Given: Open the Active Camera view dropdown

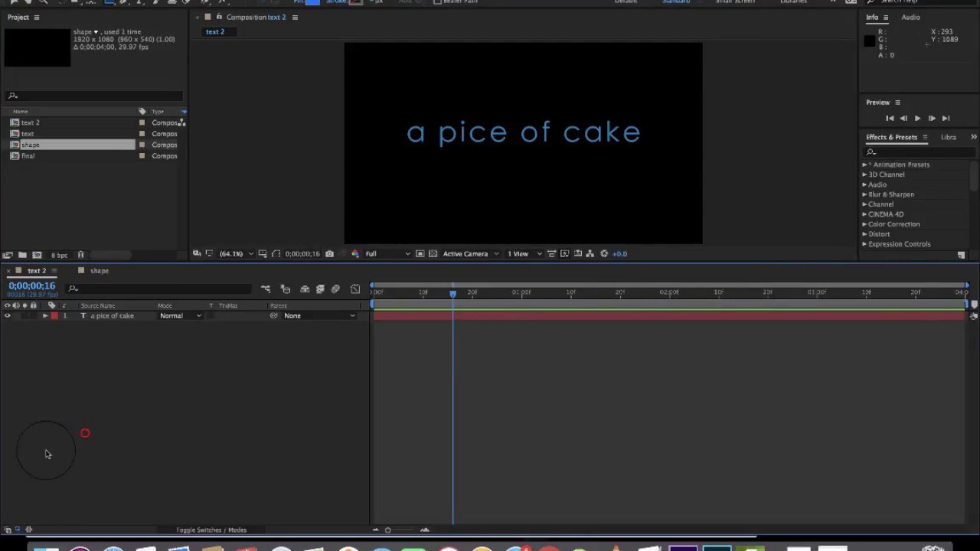Looking at the screenshot, I should 471,253.
